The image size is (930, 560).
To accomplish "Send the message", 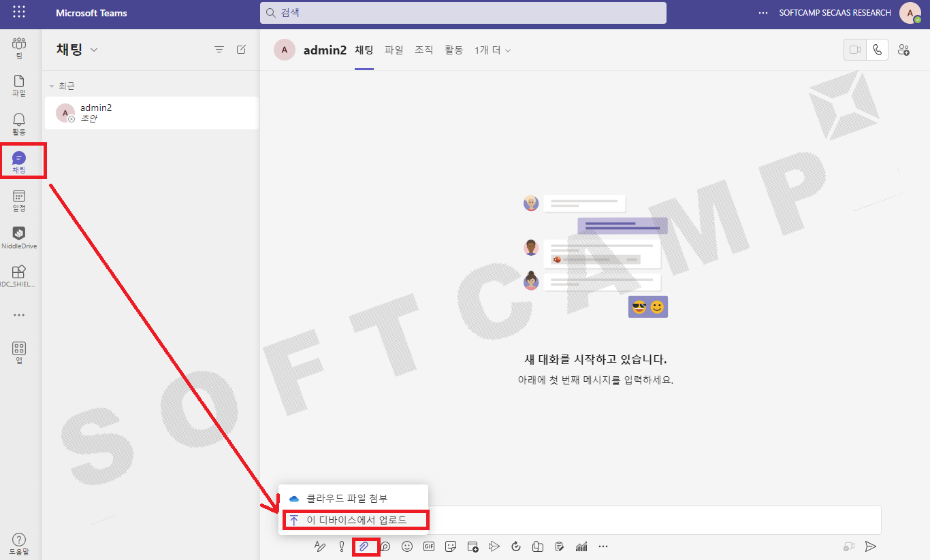I will click(x=870, y=546).
